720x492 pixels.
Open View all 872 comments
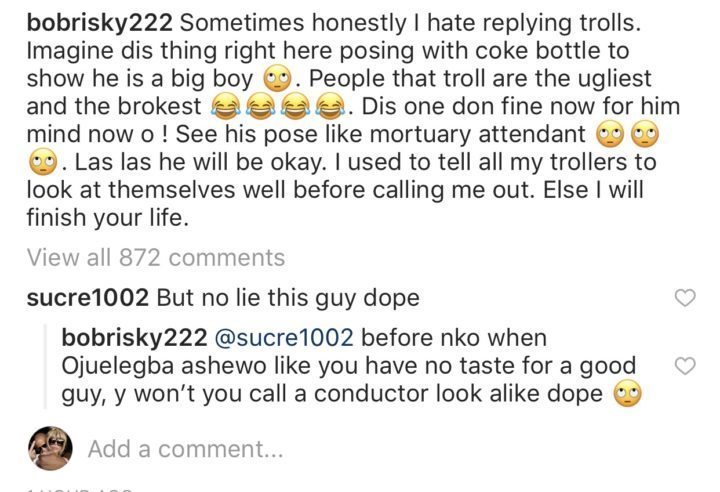coord(156,258)
